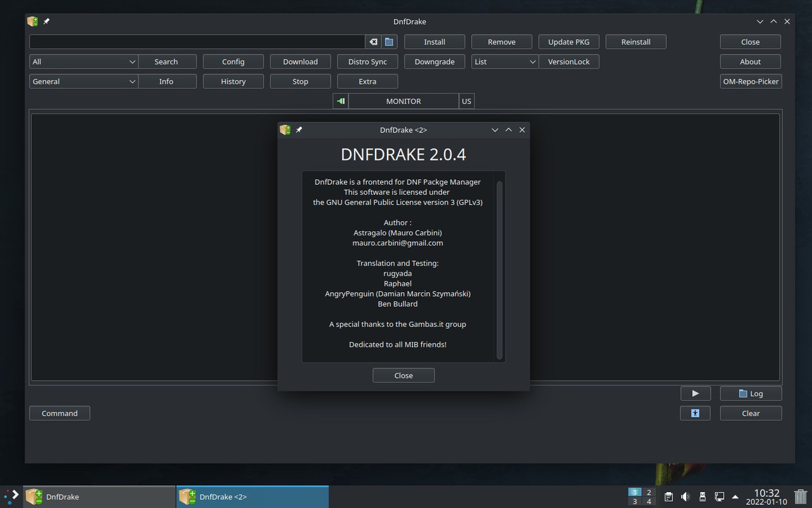Open the clipboard tray icon

tap(669, 497)
